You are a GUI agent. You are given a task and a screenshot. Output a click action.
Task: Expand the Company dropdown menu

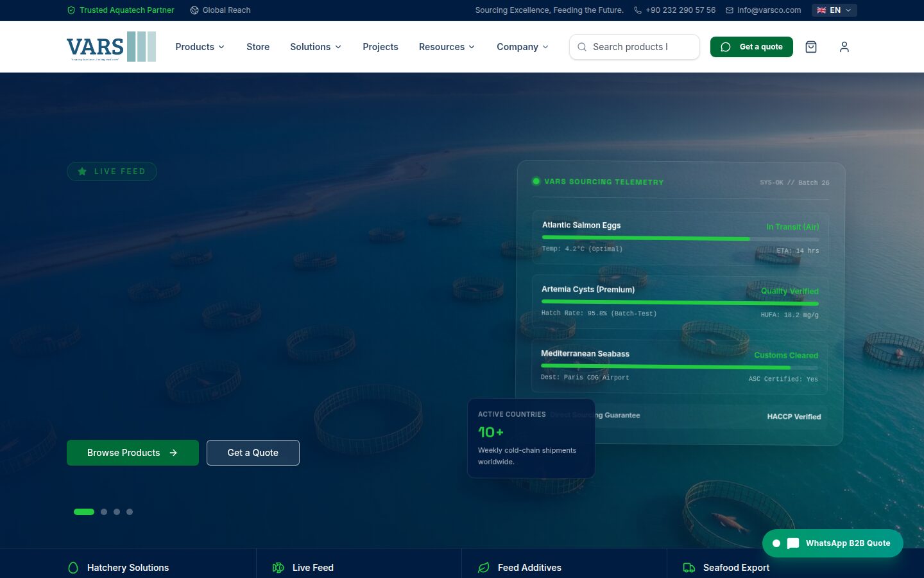[x=523, y=47]
